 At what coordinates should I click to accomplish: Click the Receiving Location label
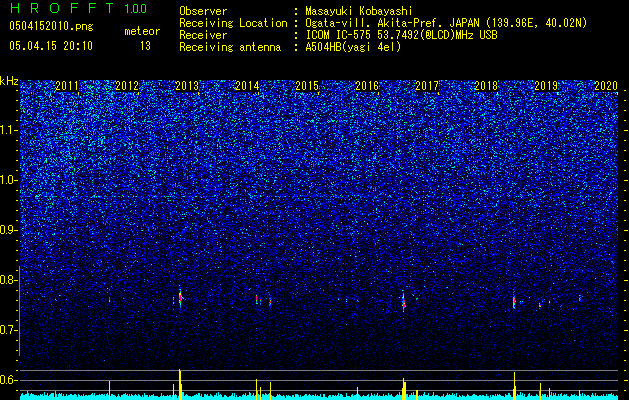[x=233, y=23]
